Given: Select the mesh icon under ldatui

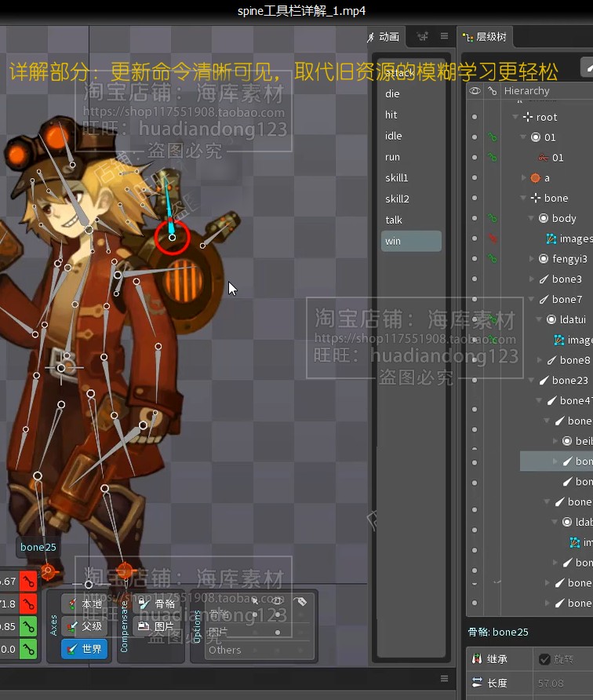Looking at the screenshot, I should coord(559,340).
